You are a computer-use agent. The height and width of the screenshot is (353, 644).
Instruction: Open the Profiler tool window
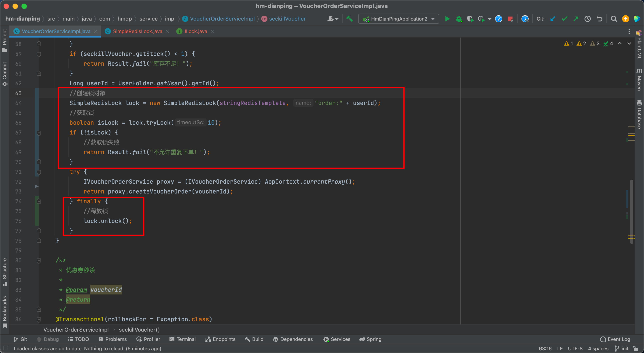pos(148,339)
